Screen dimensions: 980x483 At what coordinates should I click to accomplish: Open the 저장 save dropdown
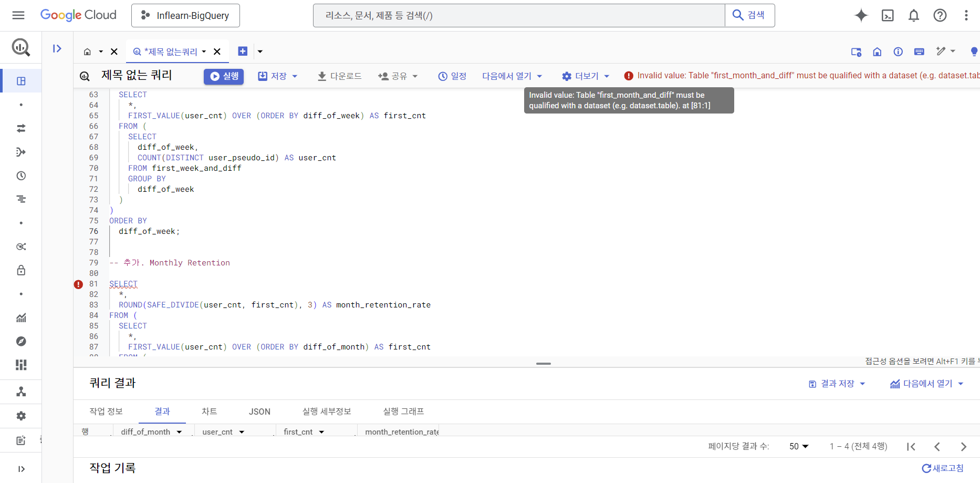point(278,76)
